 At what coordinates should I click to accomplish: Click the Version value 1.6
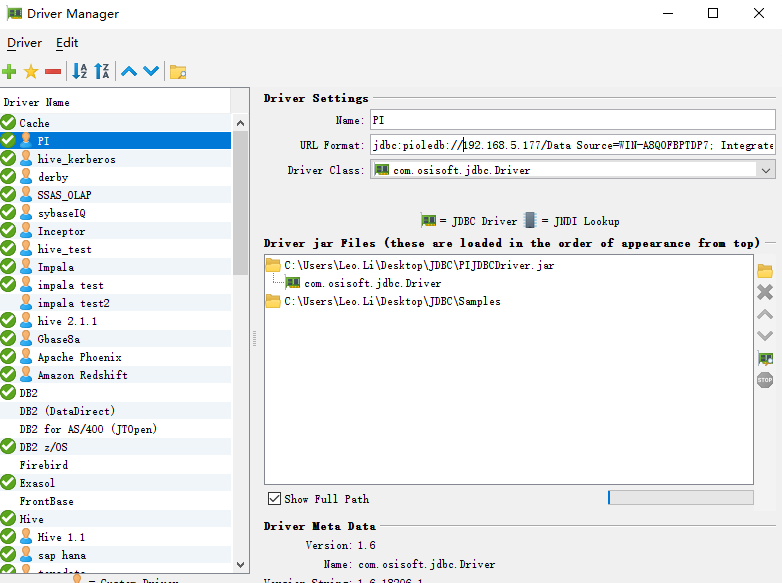coord(367,545)
